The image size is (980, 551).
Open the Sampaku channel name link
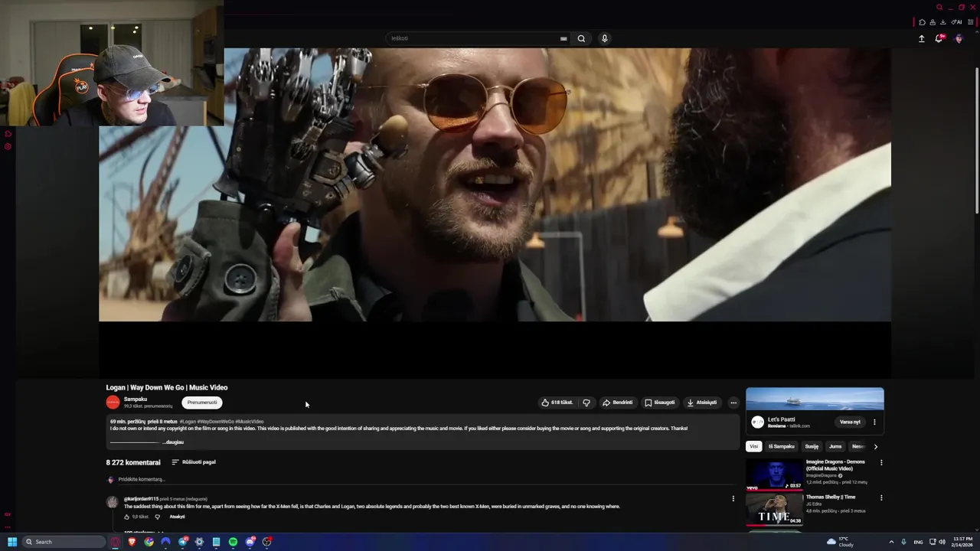click(x=136, y=399)
